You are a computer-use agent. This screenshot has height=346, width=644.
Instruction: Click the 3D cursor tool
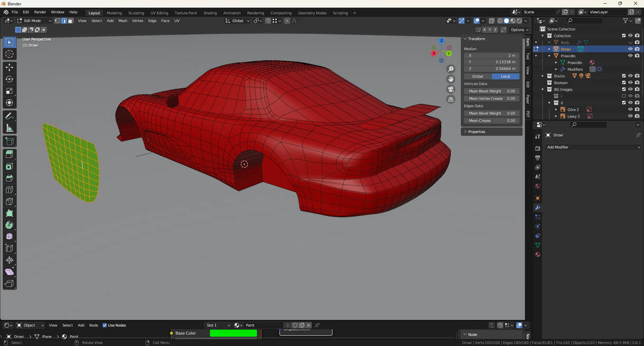10,54
